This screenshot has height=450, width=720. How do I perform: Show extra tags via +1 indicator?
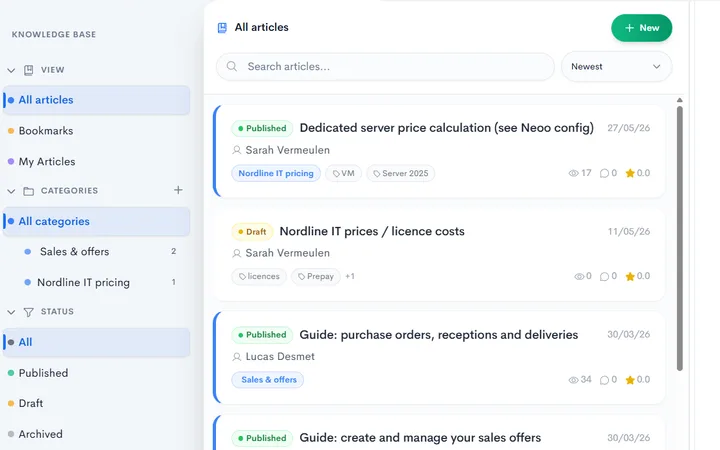[350, 276]
